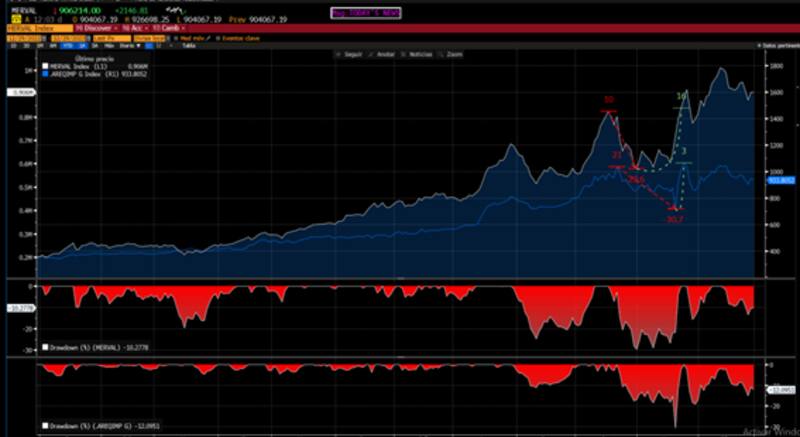Switch to the Tabla view tab
Screen dimensions: 800x437
click(x=187, y=45)
